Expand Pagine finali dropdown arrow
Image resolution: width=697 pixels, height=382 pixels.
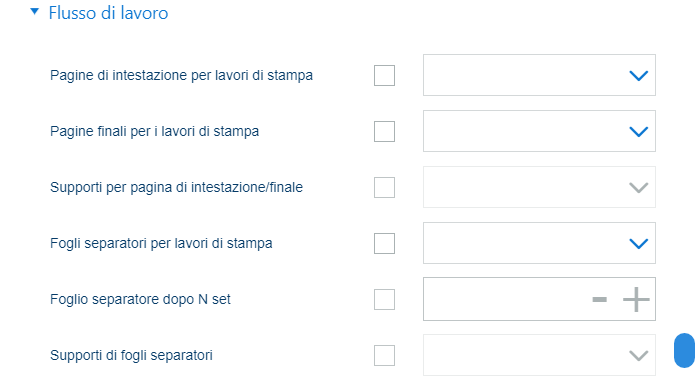tap(638, 132)
